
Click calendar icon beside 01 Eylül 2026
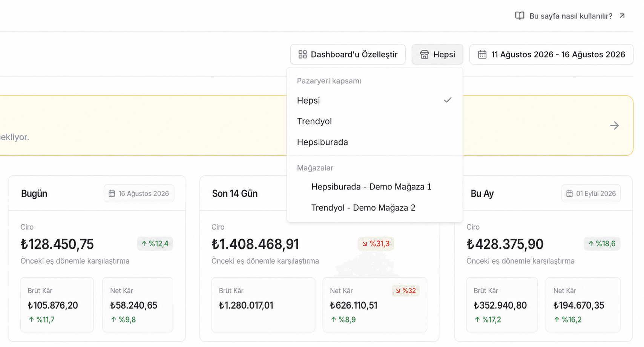click(x=569, y=194)
